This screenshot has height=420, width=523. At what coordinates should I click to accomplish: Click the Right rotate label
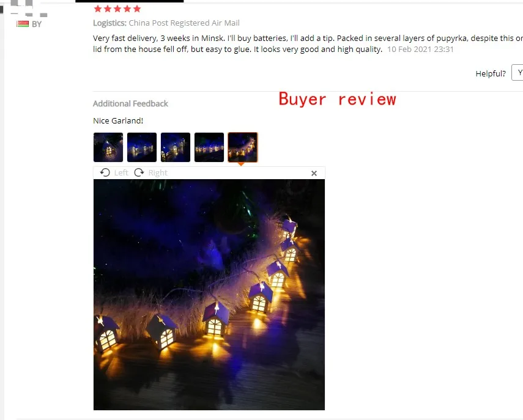(x=158, y=172)
